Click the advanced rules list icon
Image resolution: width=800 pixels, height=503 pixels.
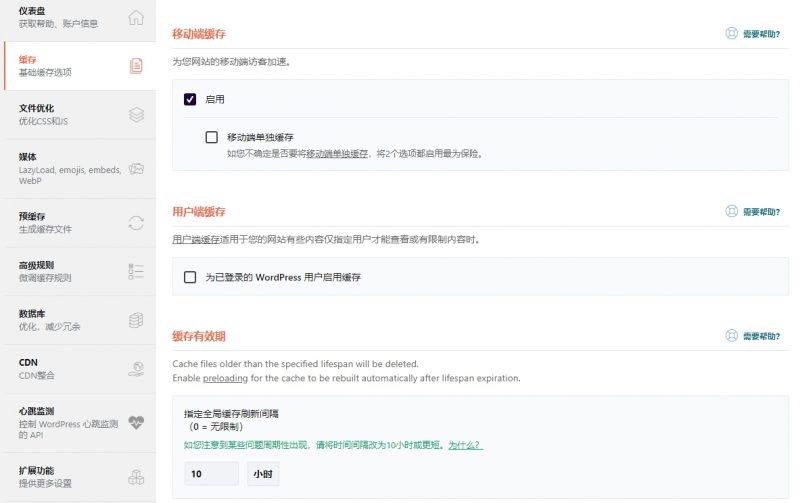[136, 271]
